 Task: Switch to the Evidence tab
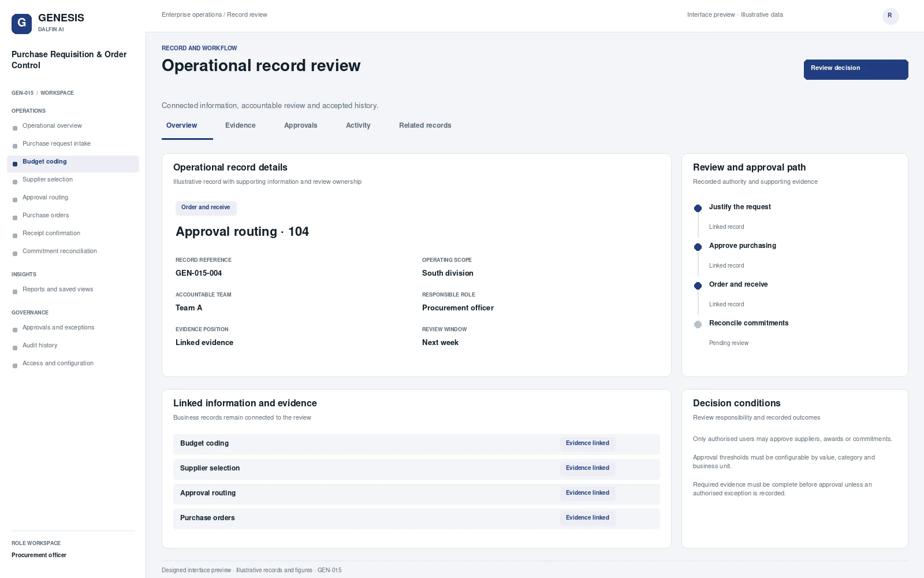pos(240,125)
